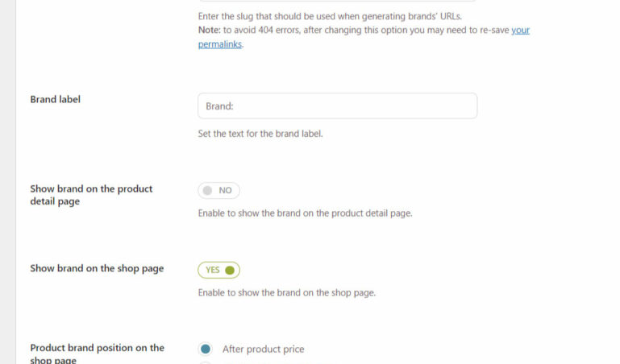Select 'After product price' radio button
Viewport: 620px width, 364px height.
pos(206,350)
